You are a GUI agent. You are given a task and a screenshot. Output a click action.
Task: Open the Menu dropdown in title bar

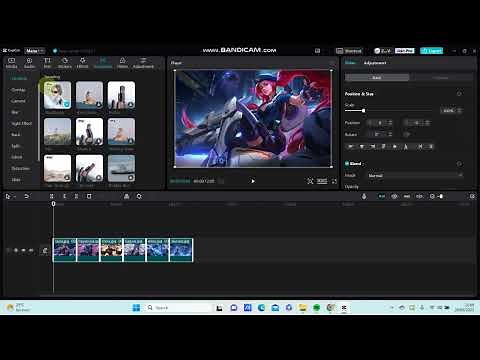tap(35, 51)
